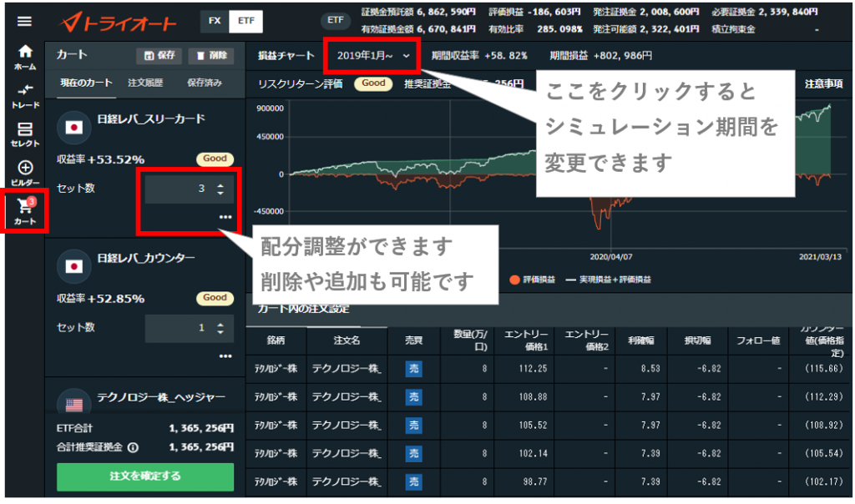Adjust set count stepper for 日経レバ_スリーカード

(220, 189)
